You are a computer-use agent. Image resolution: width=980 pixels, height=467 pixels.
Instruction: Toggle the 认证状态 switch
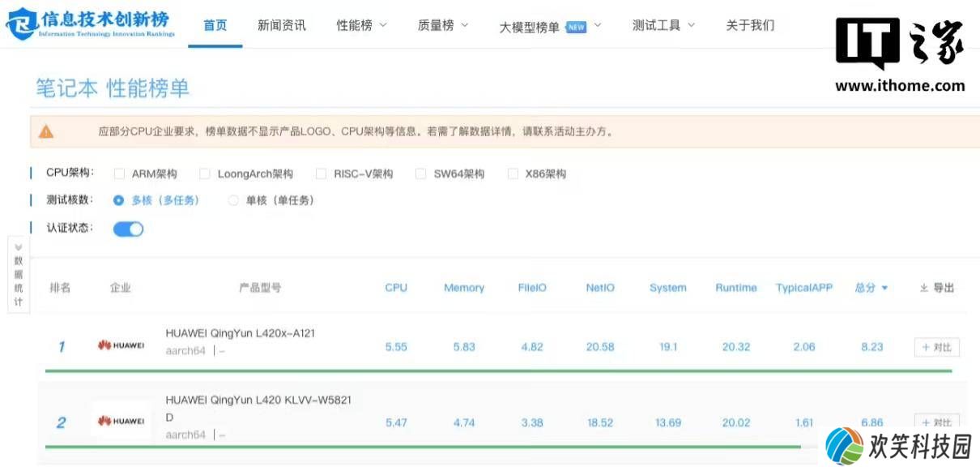128,229
